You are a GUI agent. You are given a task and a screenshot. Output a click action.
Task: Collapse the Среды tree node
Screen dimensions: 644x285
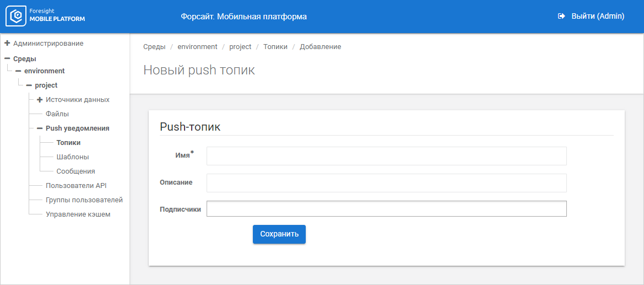pos(7,58)
